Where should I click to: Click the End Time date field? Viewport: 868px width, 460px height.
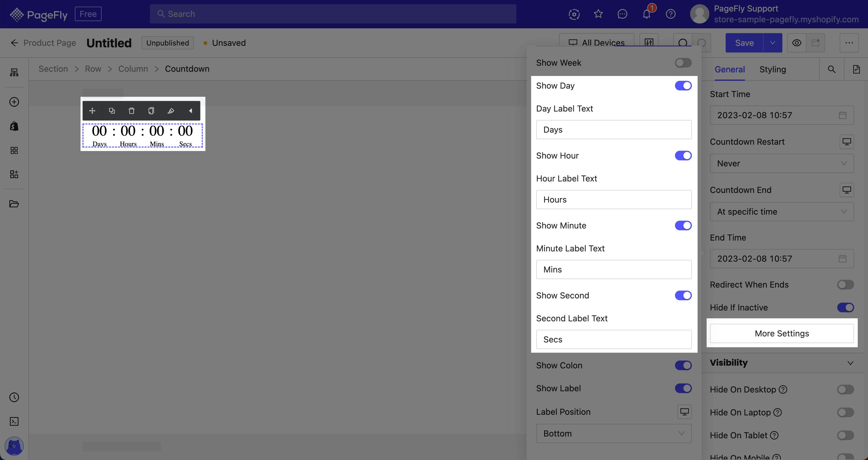click(x=782, y=259)
